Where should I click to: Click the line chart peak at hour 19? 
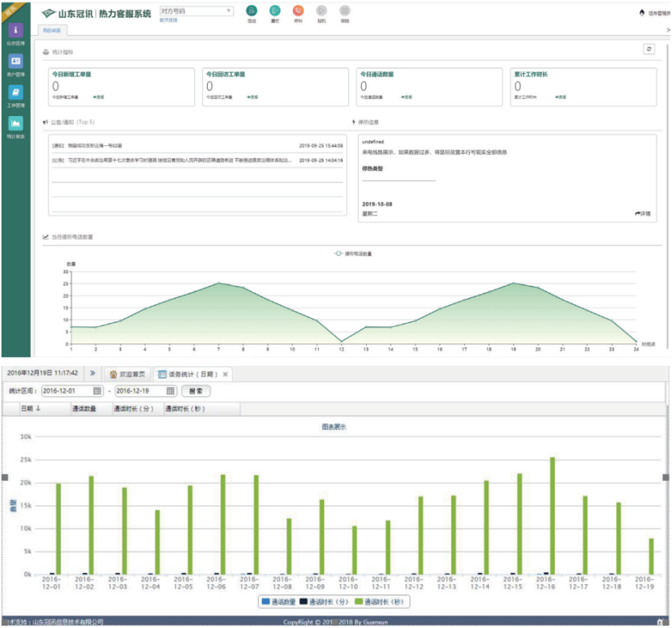point(514,283)
